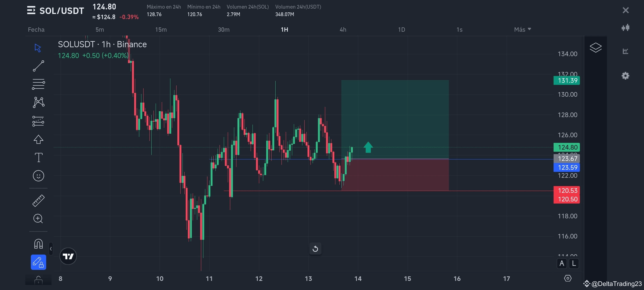Toggle logarithmic scale with the L button
Viewport: 644px width, 290px height.
(x=574, y=264)
